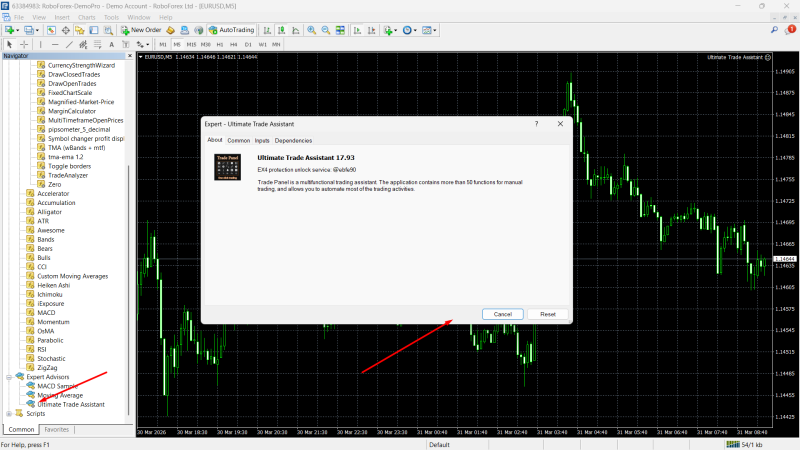Select the text label tool

[126, 44]
